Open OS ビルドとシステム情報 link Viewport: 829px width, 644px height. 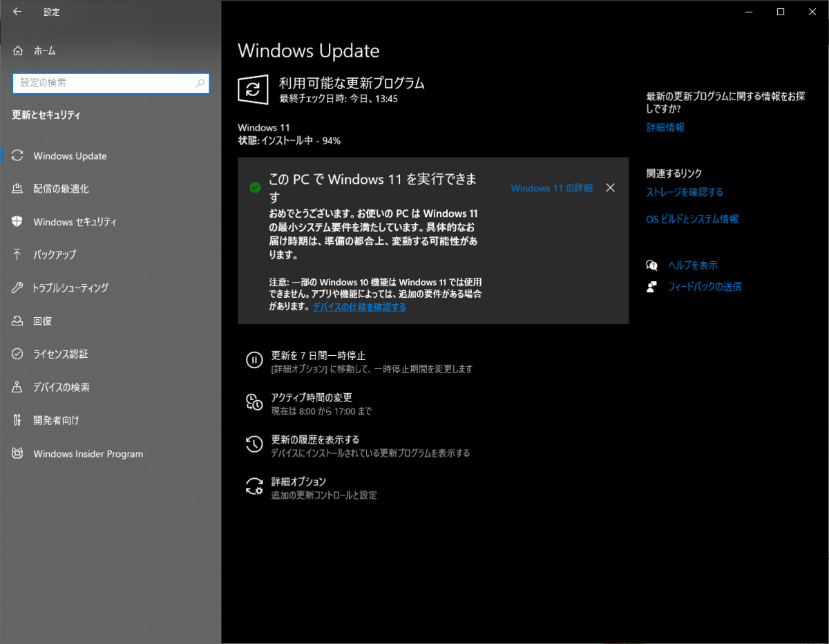pyautogui.click(x=692, y=219)
